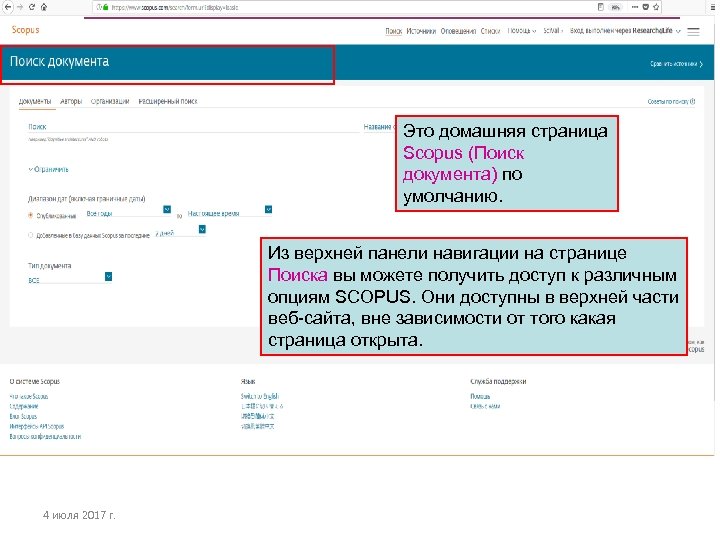Open the Советы по поиску help link
The image size is (720, 540).
671,101
